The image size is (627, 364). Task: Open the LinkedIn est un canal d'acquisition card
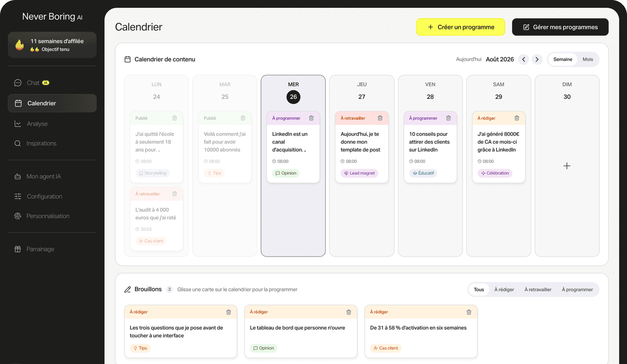293,147
